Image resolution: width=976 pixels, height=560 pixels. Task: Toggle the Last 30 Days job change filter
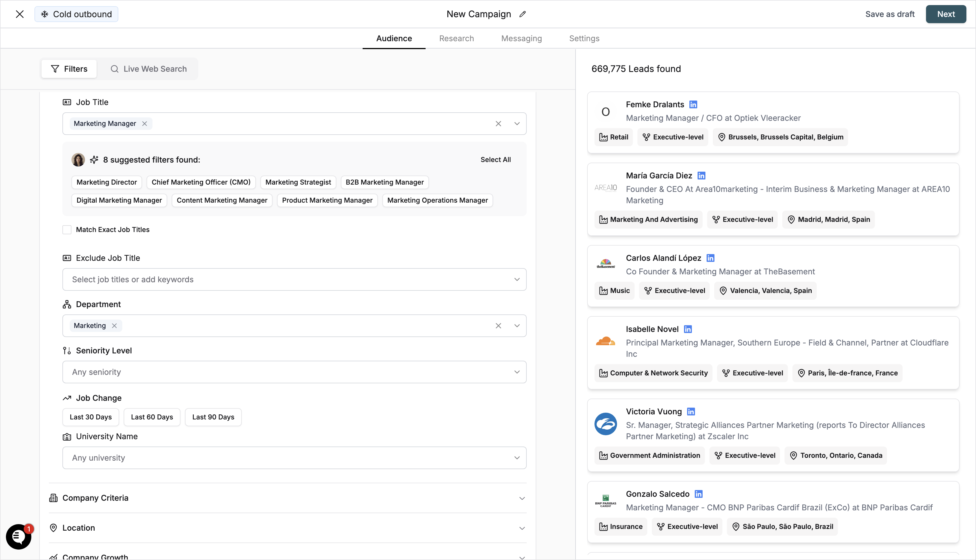(x=90, y=417)
